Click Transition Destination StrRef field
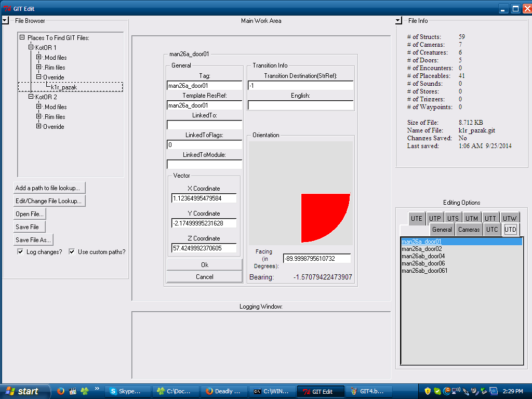The height and width of the screenshot is (399, 532). pos(301,86)
